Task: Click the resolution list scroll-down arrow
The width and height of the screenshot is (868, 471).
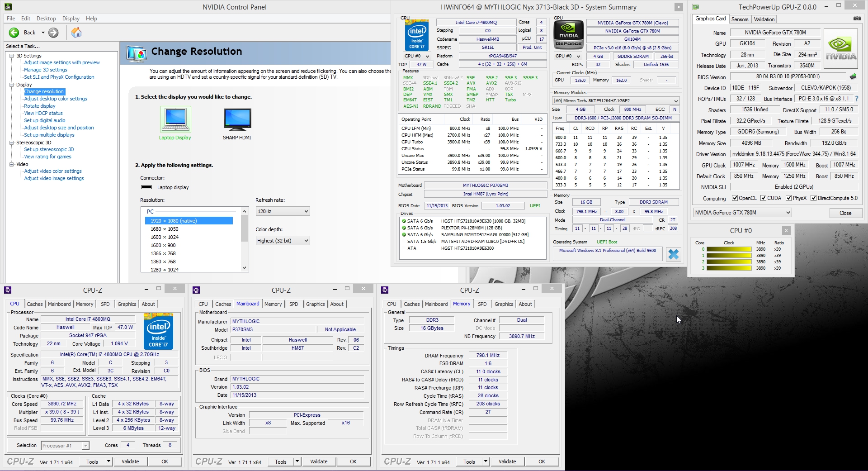Action: click(245, 268)
